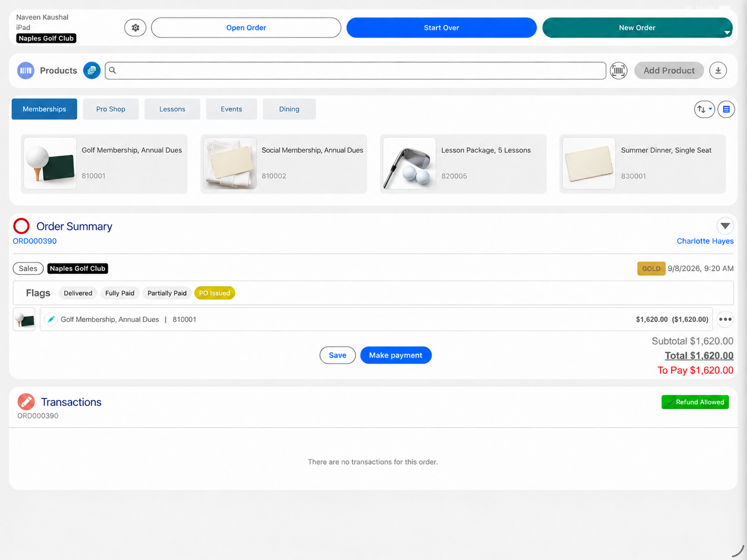Toggle the Fully Paid flag
This screenshot has width=747, height=560.
120,293
